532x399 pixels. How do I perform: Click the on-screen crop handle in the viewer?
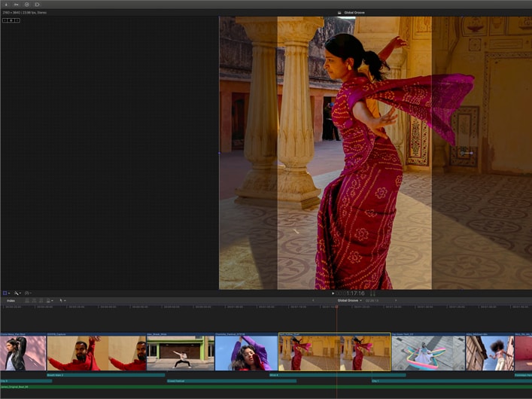(x=466, y=153)
